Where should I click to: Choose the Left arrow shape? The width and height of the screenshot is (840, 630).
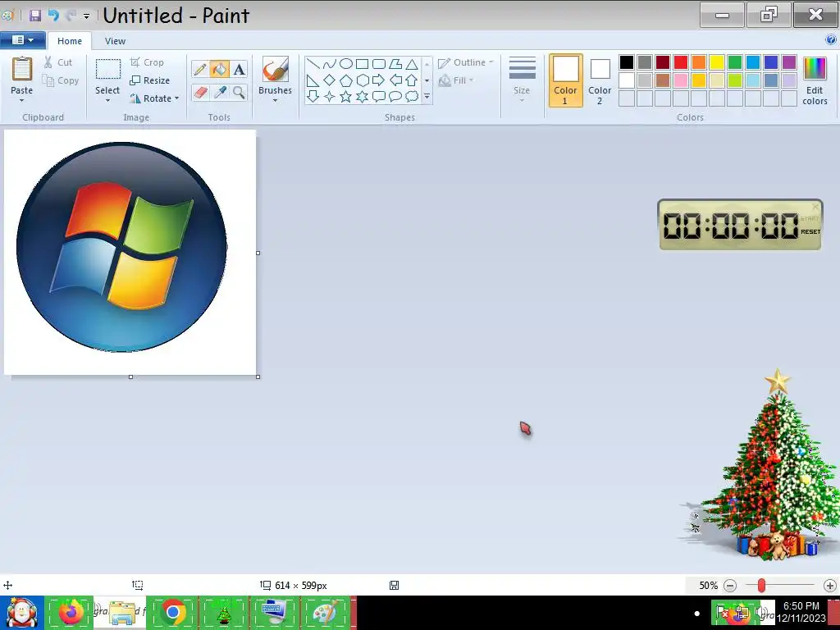[395, 80]
